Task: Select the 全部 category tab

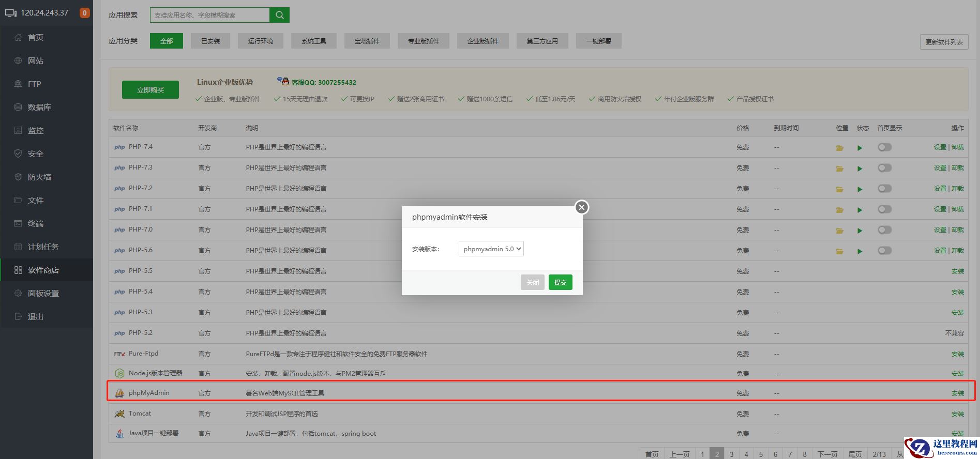Action: pos(167,41)
